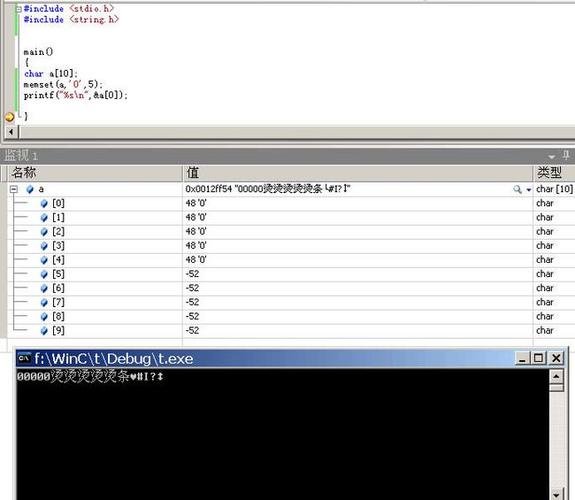Click the console scrollbar up arrow

pyautogui.click(x=556, y=376)
